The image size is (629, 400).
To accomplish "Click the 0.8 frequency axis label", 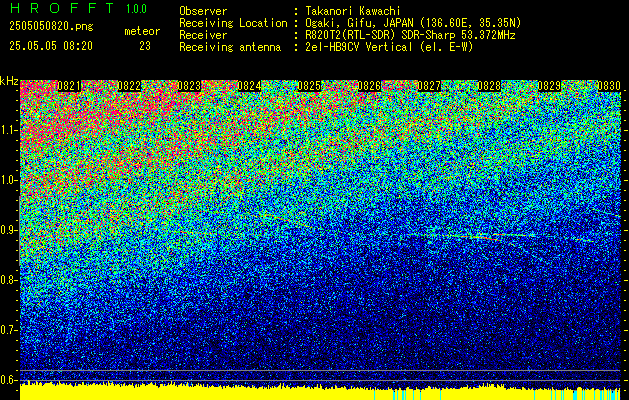I will point(7,280).
